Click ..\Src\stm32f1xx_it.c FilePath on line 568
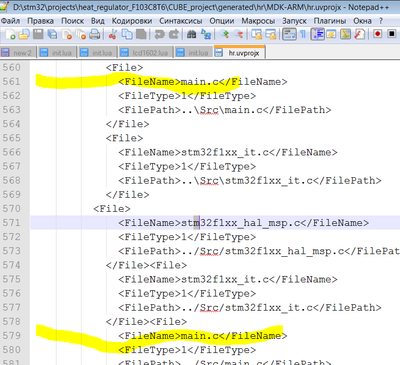The width and height of the screenshot is (400, 365). [250, 181]
